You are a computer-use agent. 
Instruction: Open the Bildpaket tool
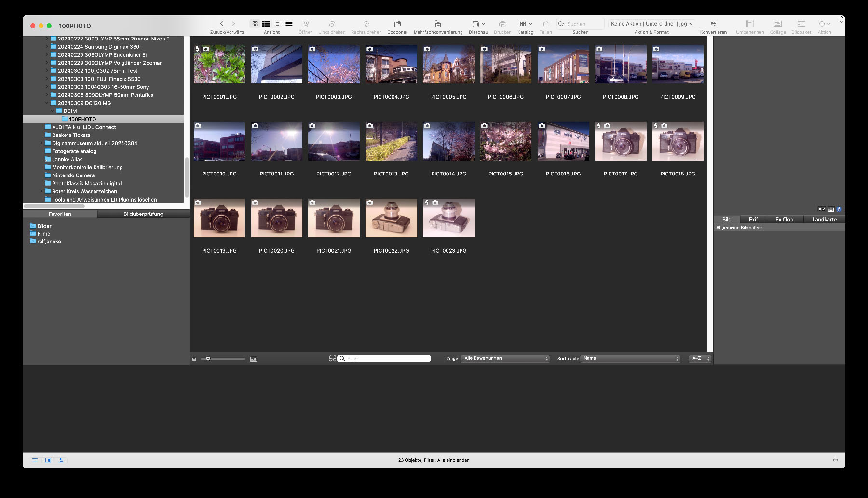point(801,24)
